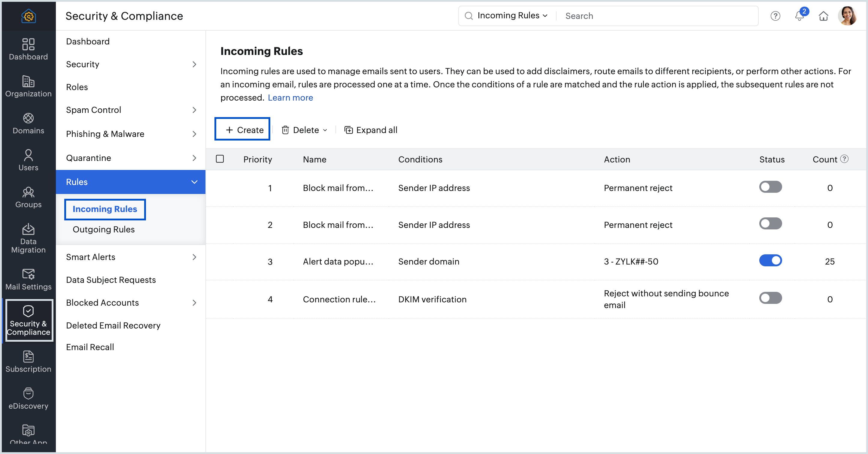
Task: Click the Status column header
Action: (x=772, y=159)
